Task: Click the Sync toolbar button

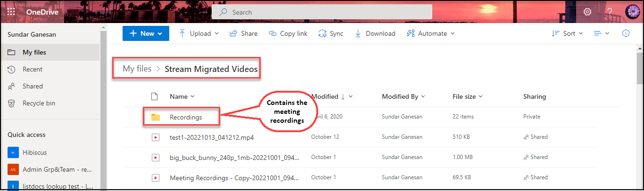Action: coord(331,33)
